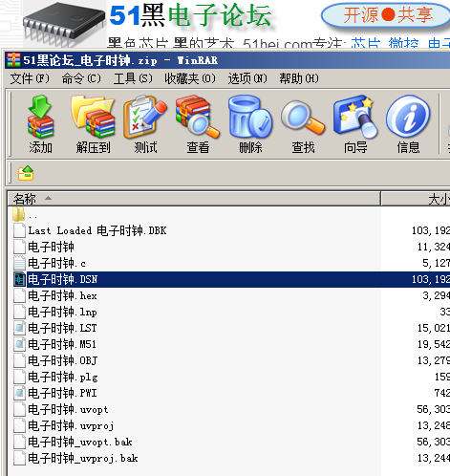Click the file icon of 电子时钟.hex
Screen dimensions: 450x476
19,295
